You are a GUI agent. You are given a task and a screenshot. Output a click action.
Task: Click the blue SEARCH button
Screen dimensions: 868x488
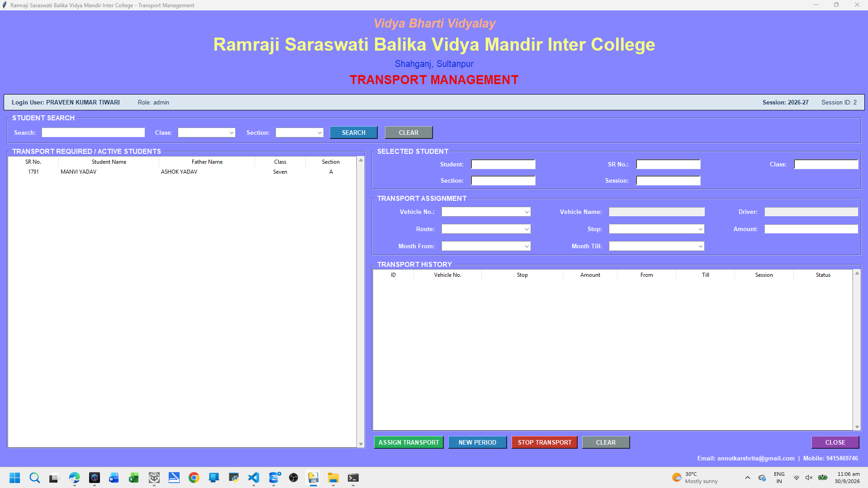pyautogui.click(x=354, y=133)
